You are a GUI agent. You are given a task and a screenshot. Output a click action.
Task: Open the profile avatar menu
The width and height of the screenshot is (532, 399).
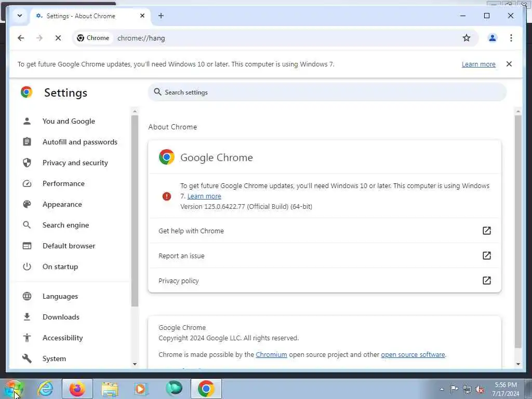point(493,38)
